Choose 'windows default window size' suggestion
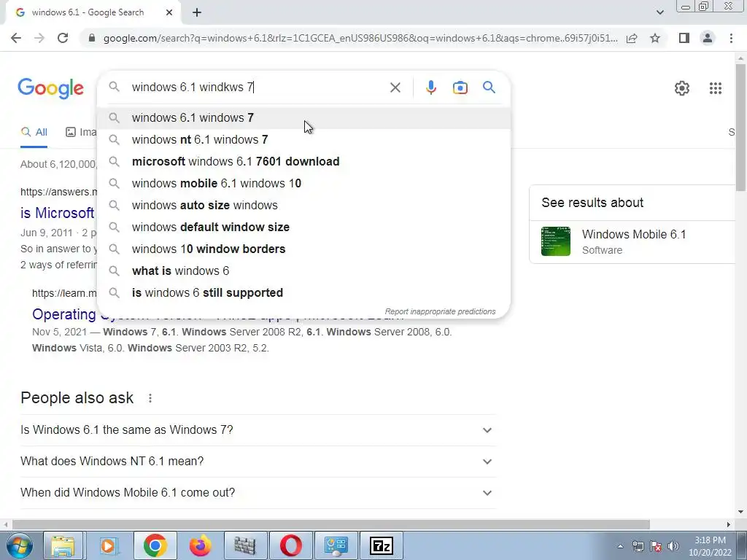 (303, 227)
